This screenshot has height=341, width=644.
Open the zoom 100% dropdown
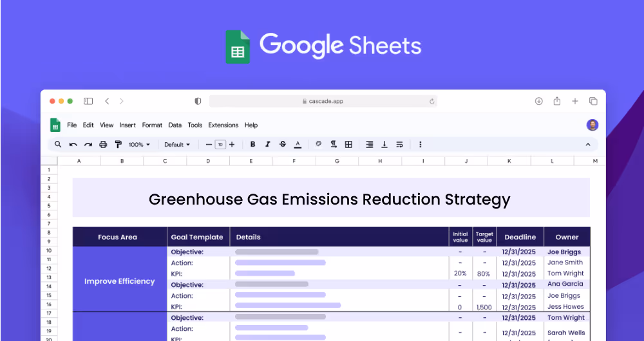coord(139,145)
